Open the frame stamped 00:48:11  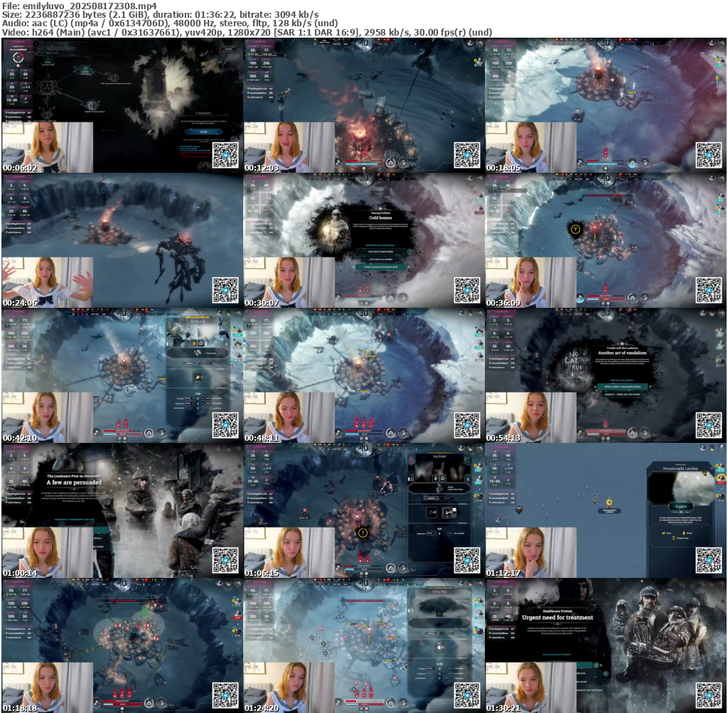coord(364,375)
